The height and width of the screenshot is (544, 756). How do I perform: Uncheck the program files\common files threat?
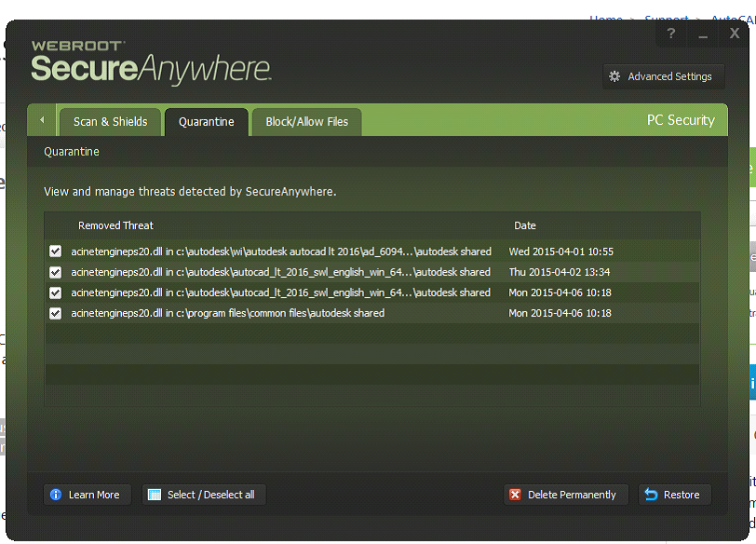(x=56, y=314)
